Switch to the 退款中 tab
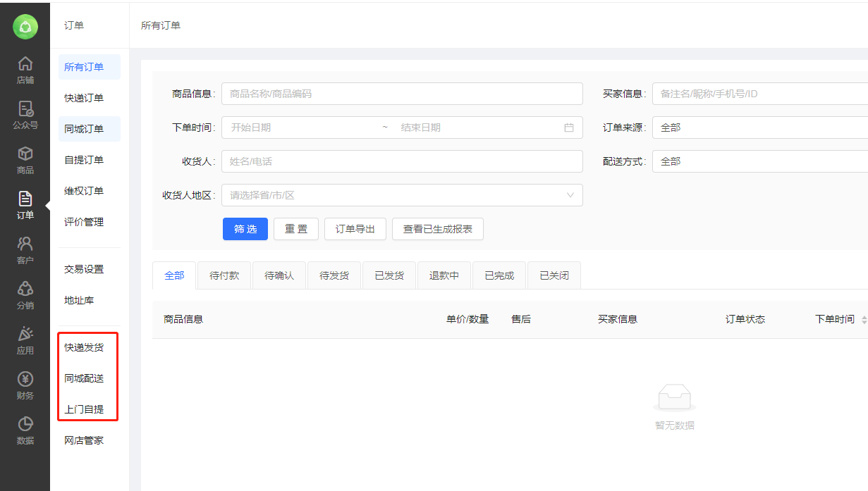This screenshot has height=491, width=868. [x=444, y=275]
